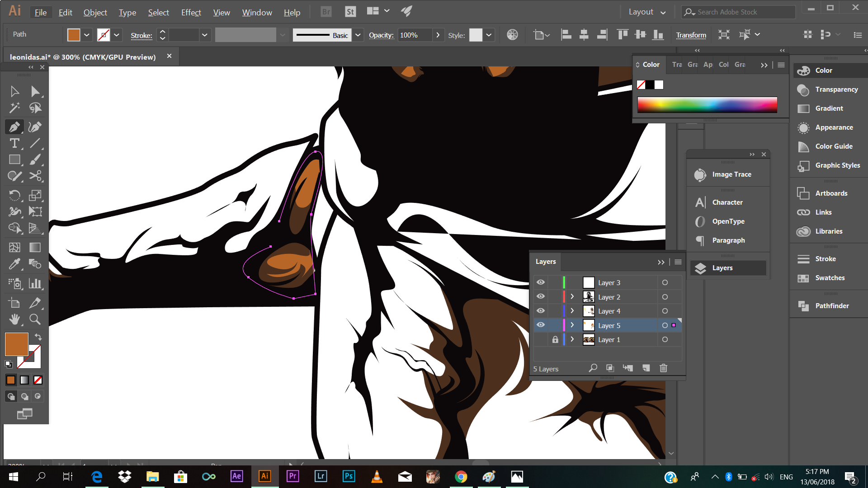Click the Transform link
This screenshot has width=868, height=488.
click(691, 35)
